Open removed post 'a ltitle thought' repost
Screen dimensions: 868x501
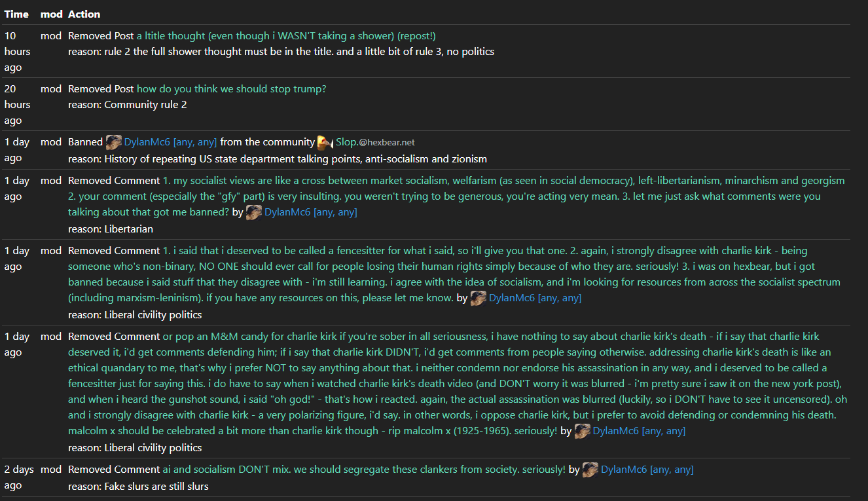(285, 36)
